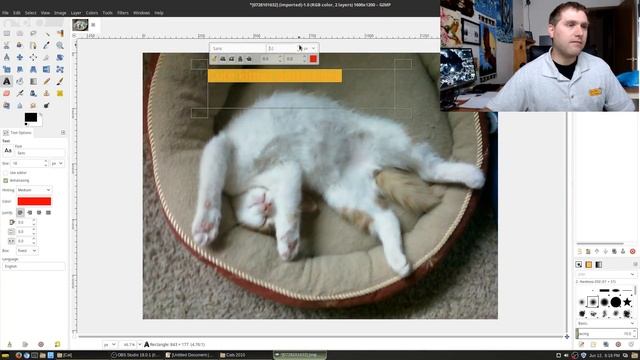Select the Color Picker tool
This screenshot has width=640, height=360.
47,45
